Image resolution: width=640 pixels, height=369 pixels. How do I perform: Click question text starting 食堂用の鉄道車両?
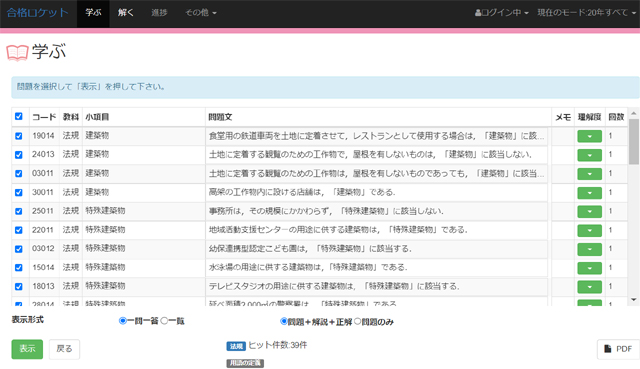pos(376,136)
